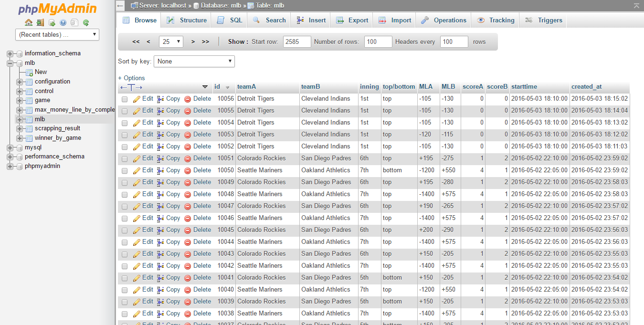
Task: Tick the checkbox for row 10051
Action: (x=125, y=159)
